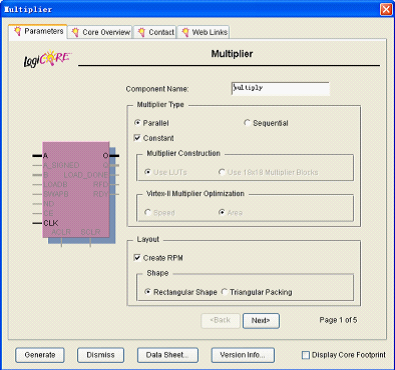
Task: Choose the Triangular Packing shape option
Action: tap(224, 292)
